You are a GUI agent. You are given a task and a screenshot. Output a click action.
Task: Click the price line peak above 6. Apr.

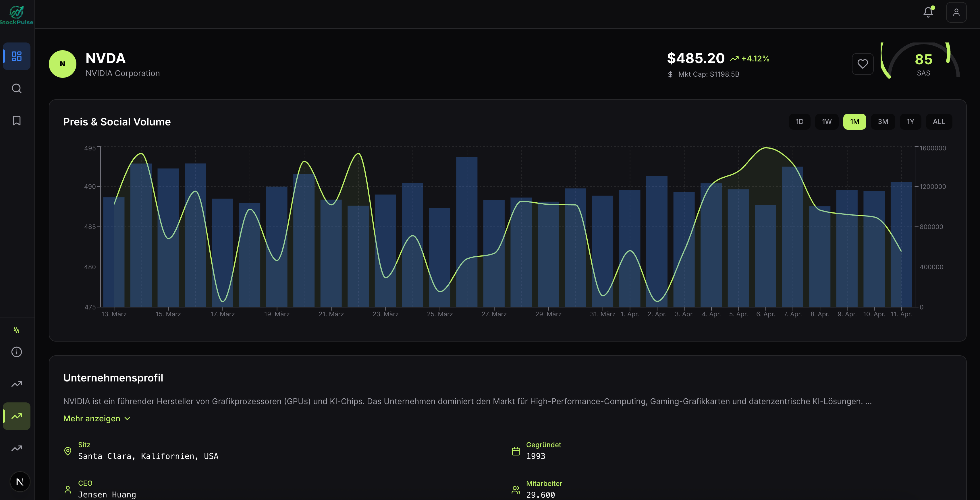point(766,148)
